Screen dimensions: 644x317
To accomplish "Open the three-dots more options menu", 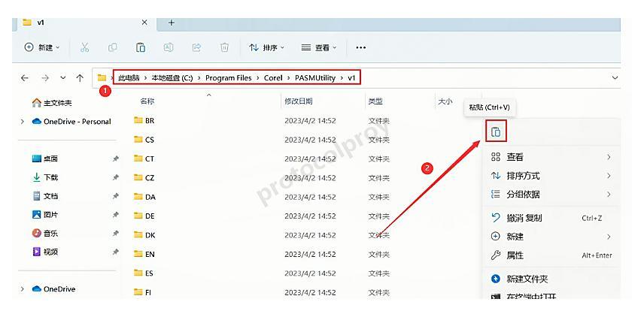I will coord(360,48).
